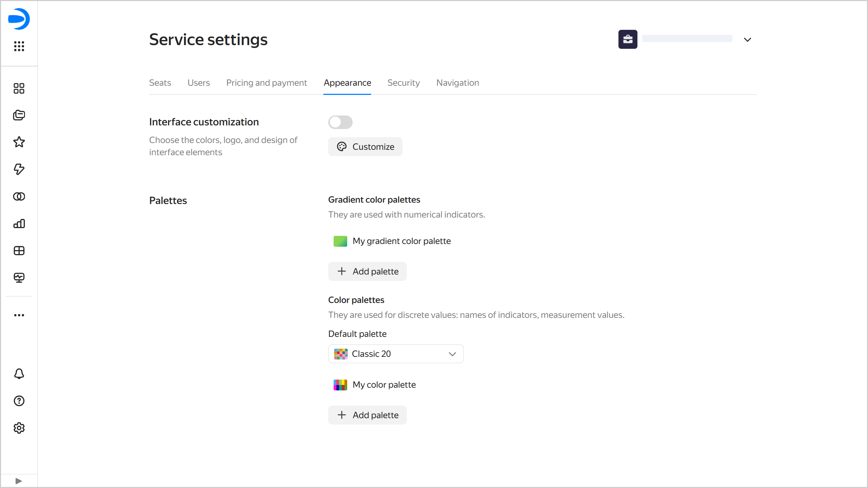
Task: Expand the Classic 20 default palette dropdown
Action: point(395,354)
